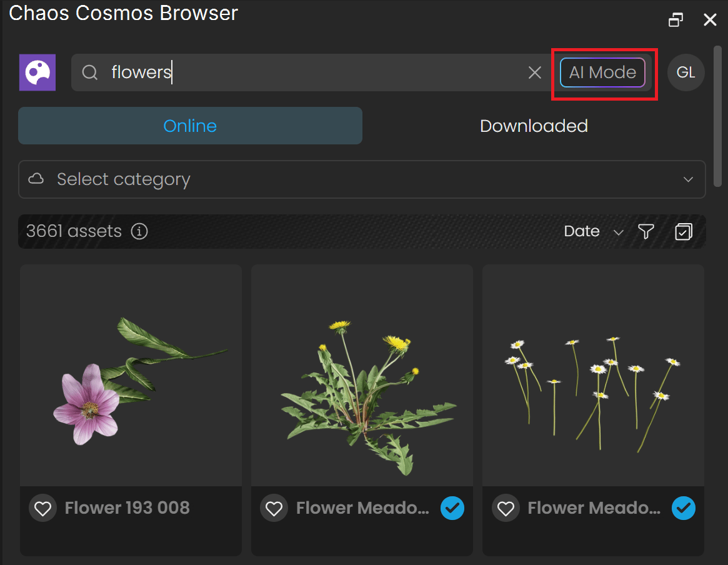The height and width of the screenshot is (565, 728).
Task: Click downloaded checkmark on dandelion asset
Action: click(x=452, y=508)
